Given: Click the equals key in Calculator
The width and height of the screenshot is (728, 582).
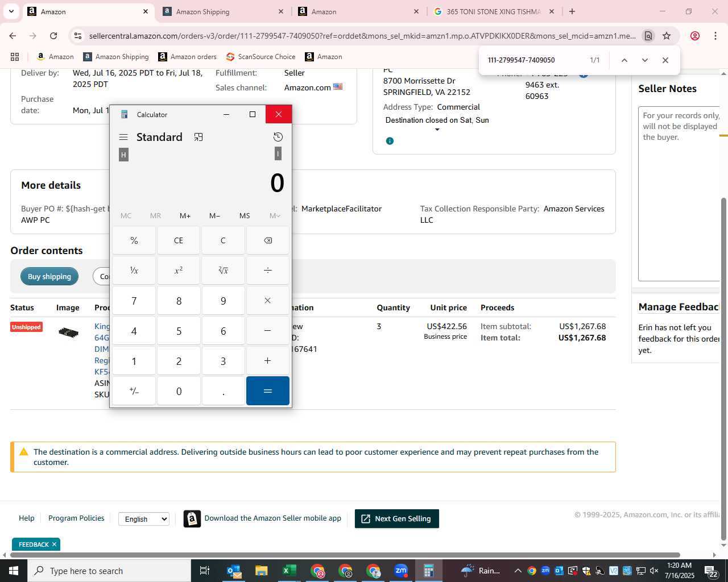Looking at the screenshot, I should [x=268, y=391].
